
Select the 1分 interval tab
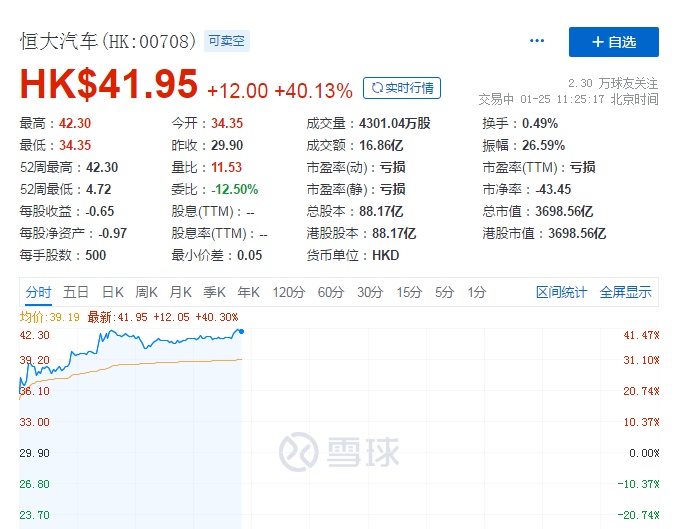pyautogui.click(x=477, y=292)
